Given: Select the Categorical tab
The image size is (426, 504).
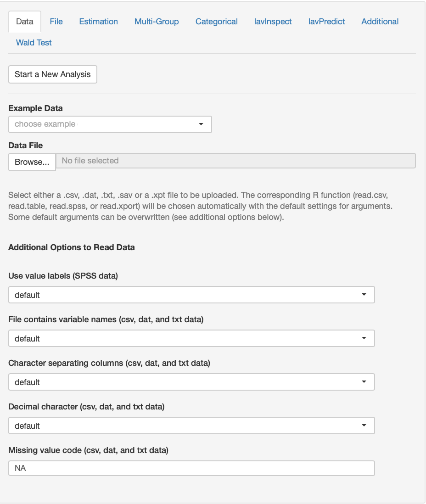Looking at the screenshot, I should [x=216, y=22].
